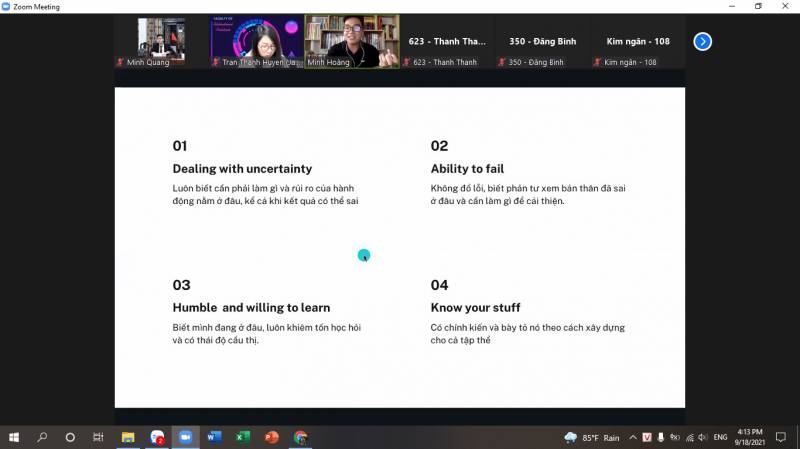This screenshot has width=800, height=449.
Task: Open Zoom from the taskbar
Action: [185, 437]
